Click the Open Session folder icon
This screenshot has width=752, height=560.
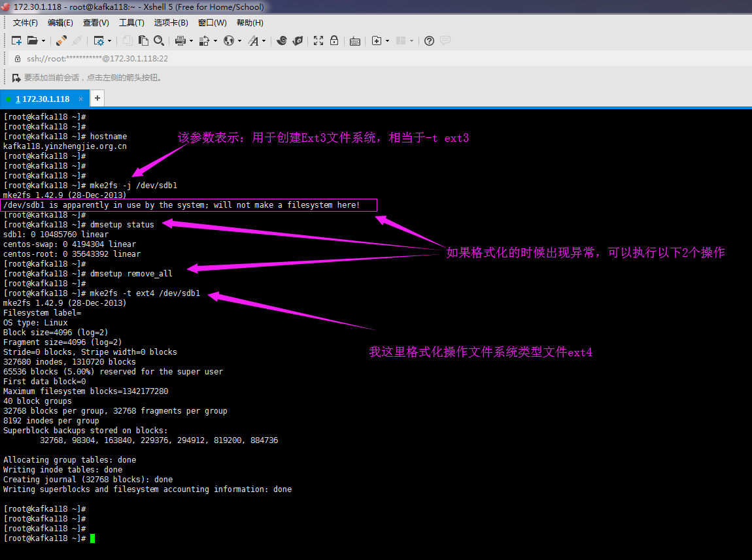click(32, 41)
